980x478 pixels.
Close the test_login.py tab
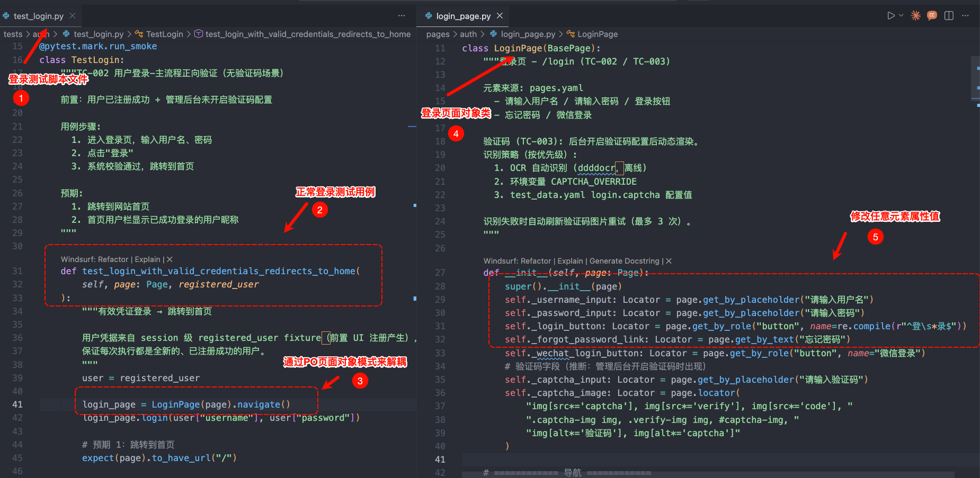(x=73, y=16)
